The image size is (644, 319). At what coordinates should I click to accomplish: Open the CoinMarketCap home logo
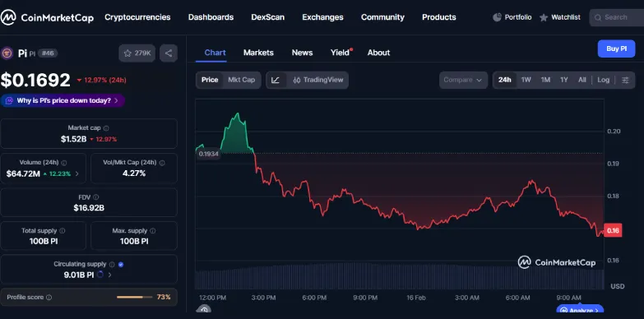[x=47, y=17]
